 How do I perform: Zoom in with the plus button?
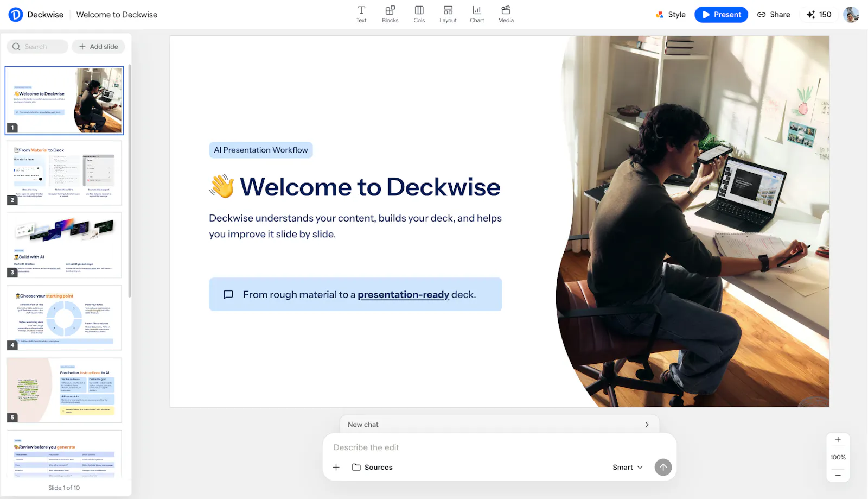[x=838, y=440]
